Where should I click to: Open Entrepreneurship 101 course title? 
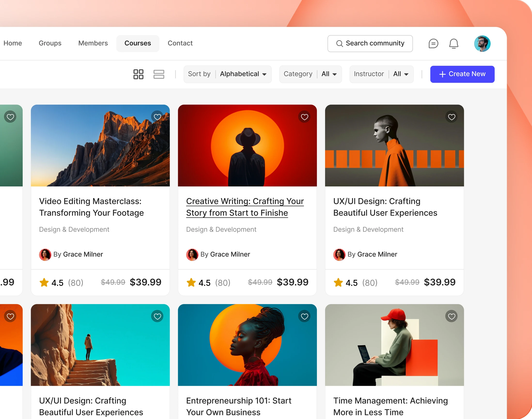(239, 406)
